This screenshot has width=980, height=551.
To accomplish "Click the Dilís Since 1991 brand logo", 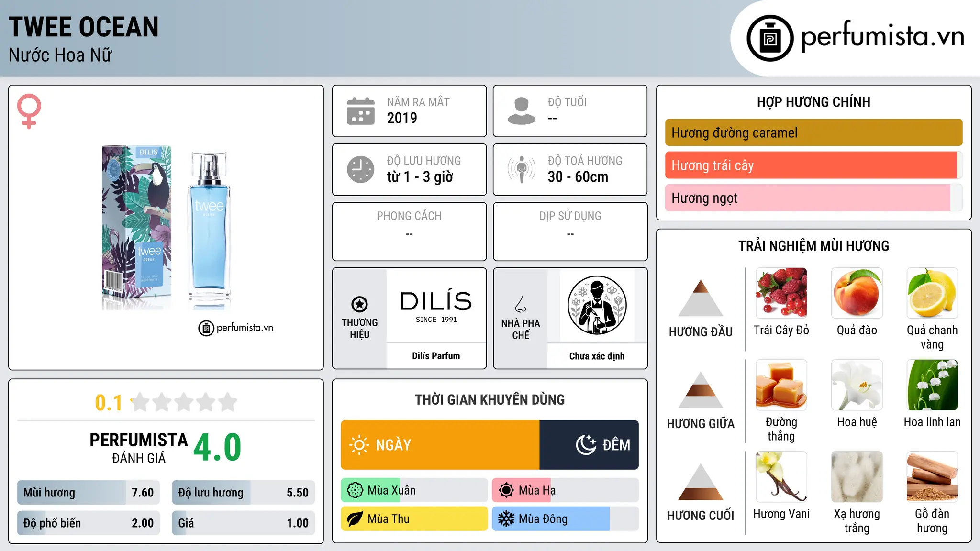I will [x=436, y=305].
